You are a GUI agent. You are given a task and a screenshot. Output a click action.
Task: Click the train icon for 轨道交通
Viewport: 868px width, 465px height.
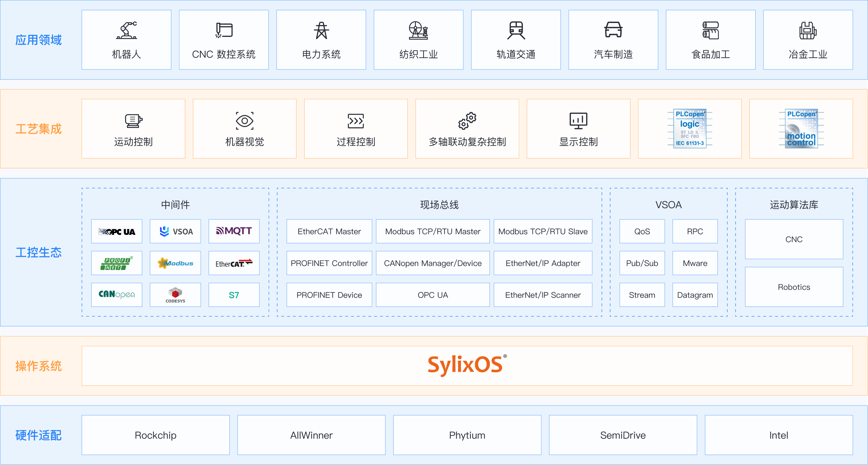[516, 30]
